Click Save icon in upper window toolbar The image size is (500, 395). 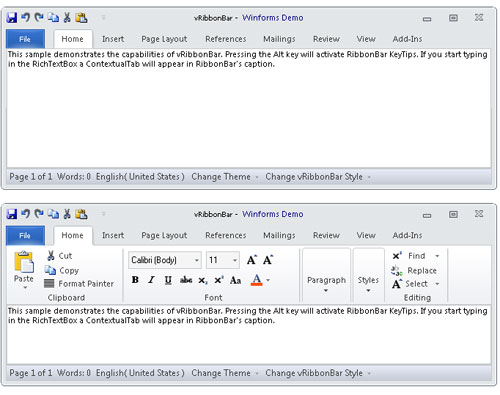[12, 18]
